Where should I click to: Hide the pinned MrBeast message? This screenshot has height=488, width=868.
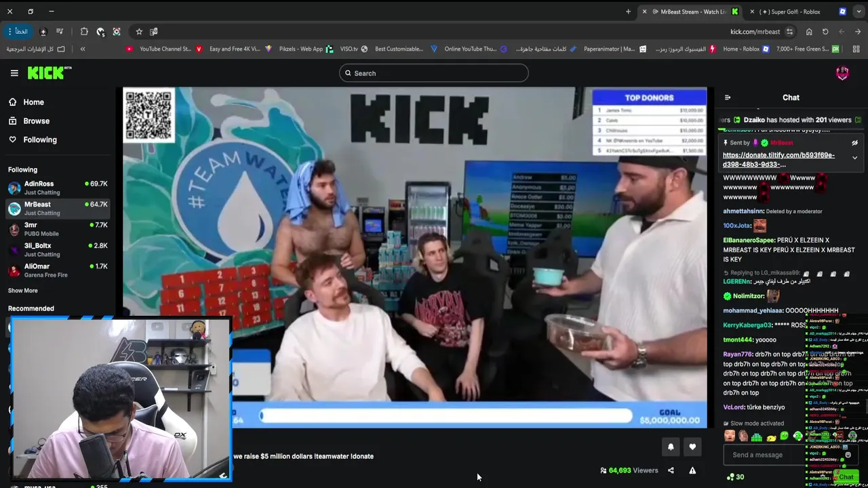(854, 143)
